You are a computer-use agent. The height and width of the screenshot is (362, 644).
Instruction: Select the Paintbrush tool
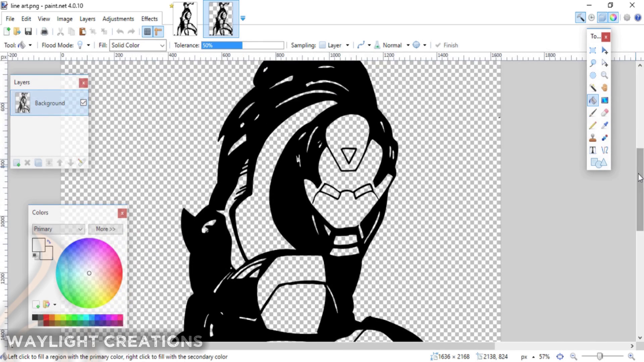(593, 113)
